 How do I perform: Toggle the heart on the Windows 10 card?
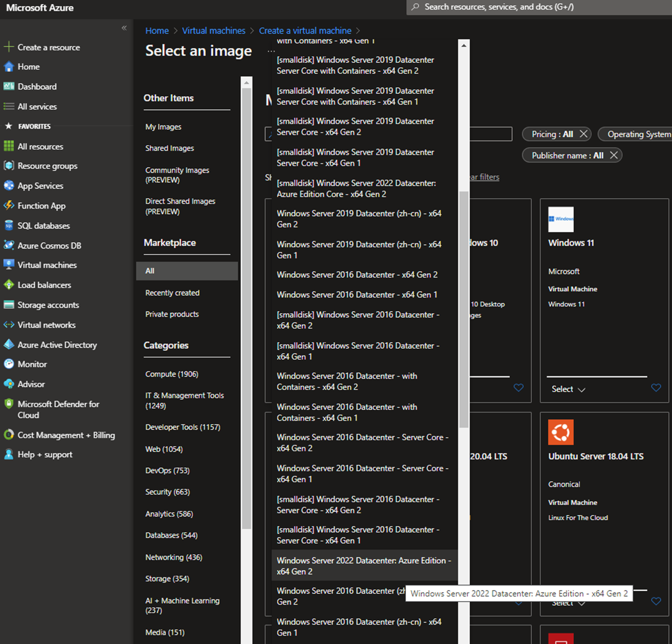pyautogui.click(x=519, y=388)
